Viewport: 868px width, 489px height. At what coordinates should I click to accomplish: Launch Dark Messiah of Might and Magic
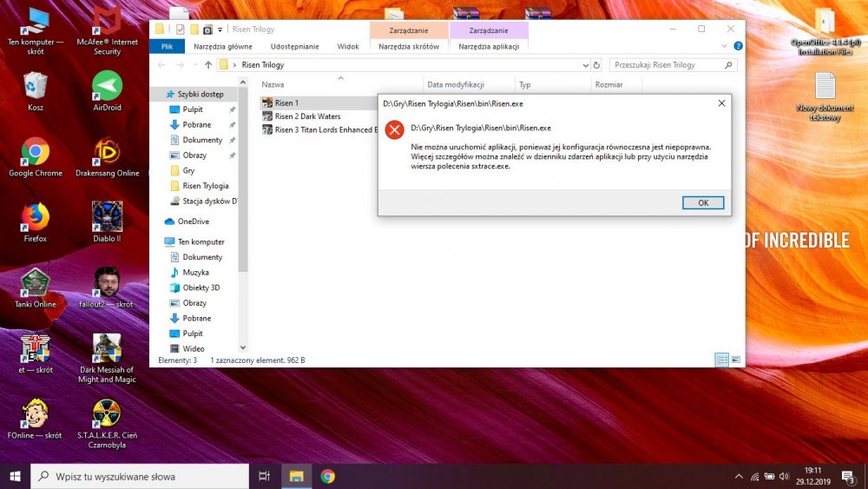(x=107, y=359)
